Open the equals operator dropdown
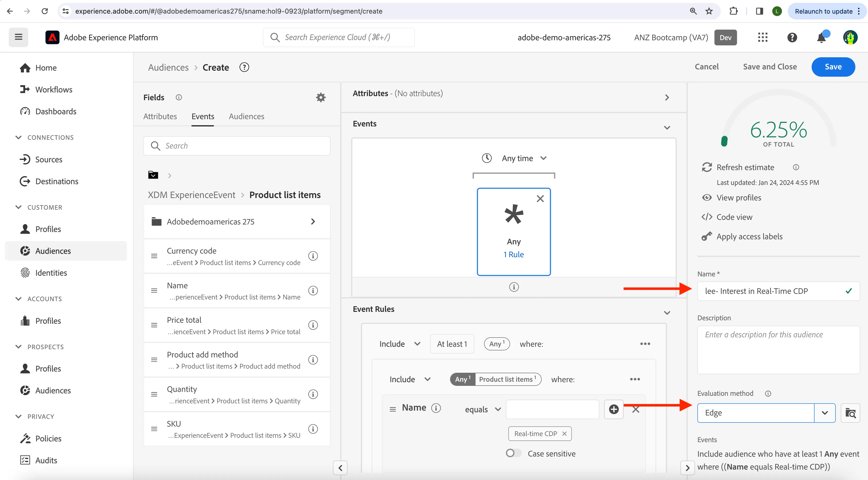This screenshot has width=868, height=480. pyautogui.click(x=483, y=409)
